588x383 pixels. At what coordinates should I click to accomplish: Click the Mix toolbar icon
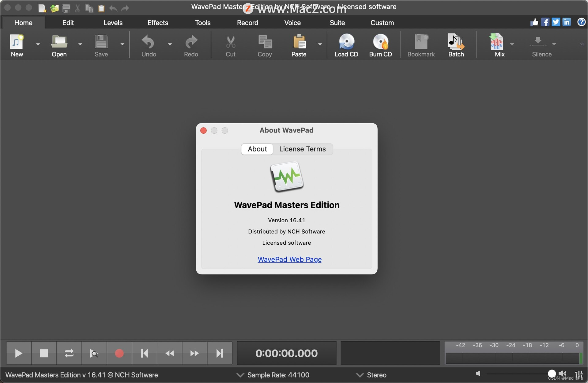click(x=496, y=42)
